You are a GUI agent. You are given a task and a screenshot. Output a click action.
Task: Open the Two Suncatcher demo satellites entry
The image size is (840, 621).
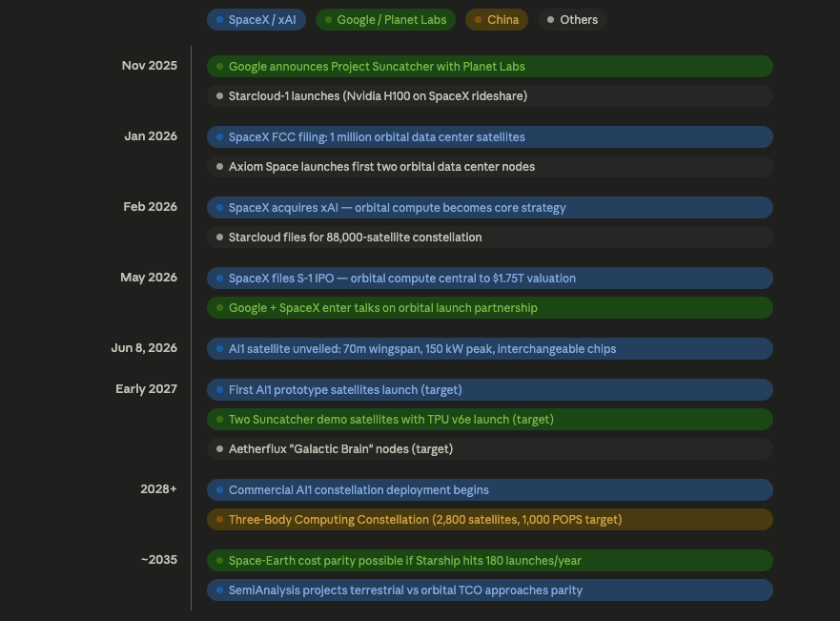[x=490, y=420]
